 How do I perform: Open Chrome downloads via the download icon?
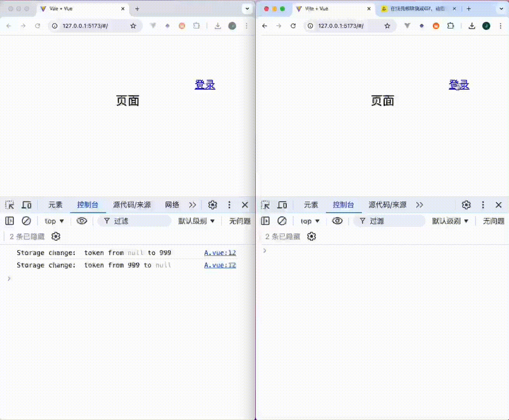[x=218, y=26]
